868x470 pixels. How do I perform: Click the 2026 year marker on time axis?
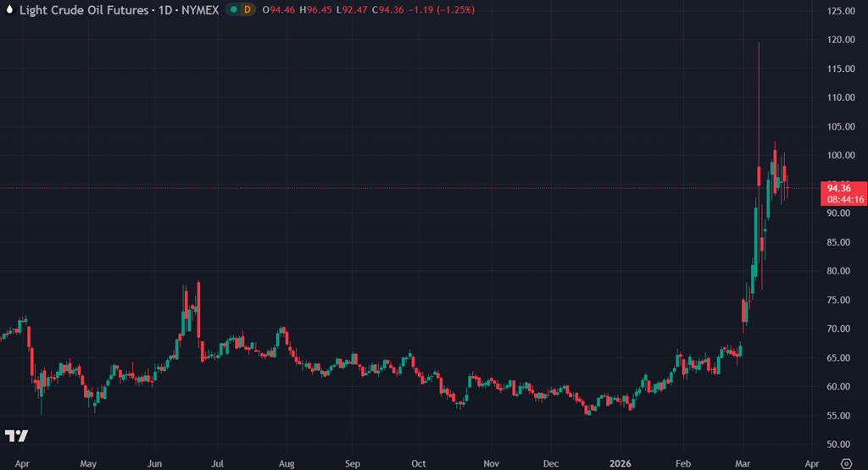[x=620, y=464]
